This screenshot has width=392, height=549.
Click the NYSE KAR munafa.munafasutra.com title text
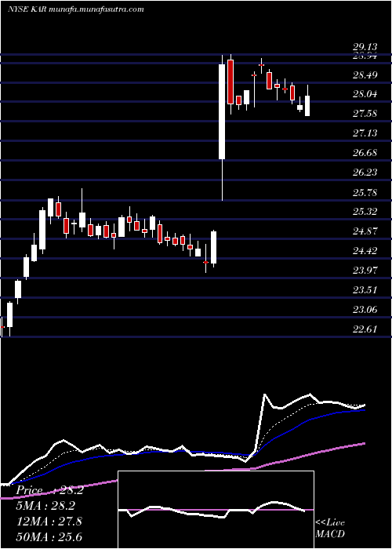click(75, 9)
